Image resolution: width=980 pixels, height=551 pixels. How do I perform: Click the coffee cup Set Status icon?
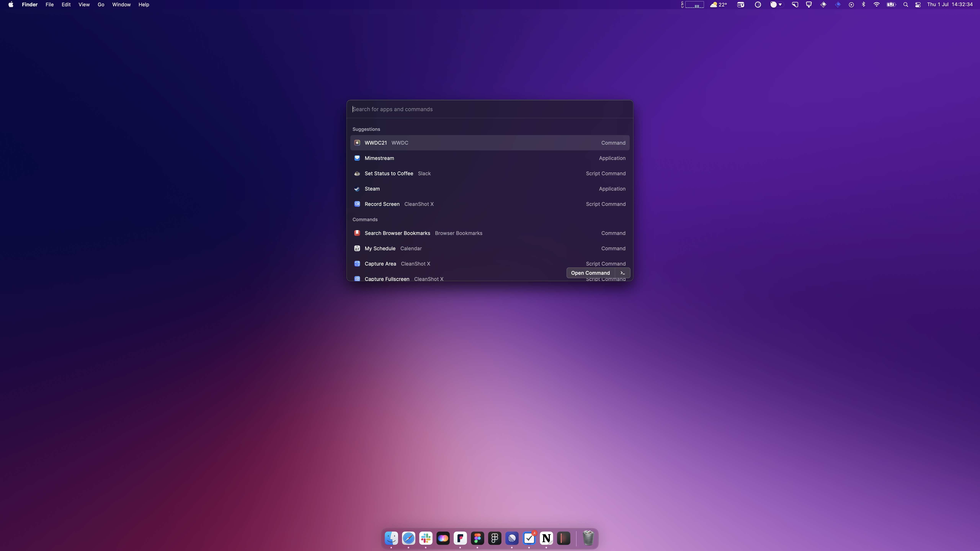click(x=357, y=173)
